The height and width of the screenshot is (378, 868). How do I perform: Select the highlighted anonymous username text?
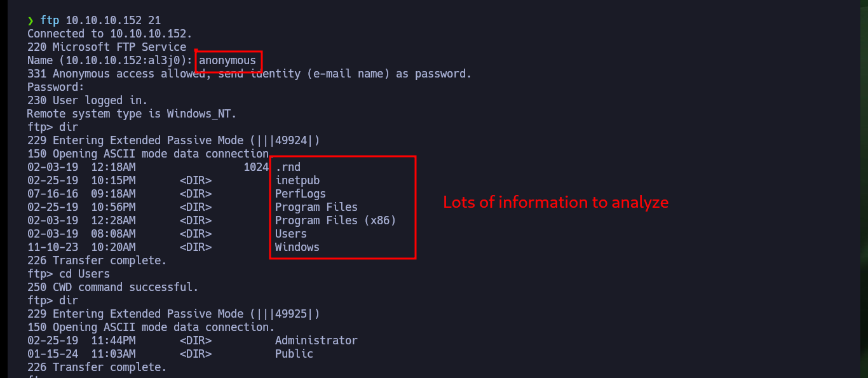tap(227, 61)
